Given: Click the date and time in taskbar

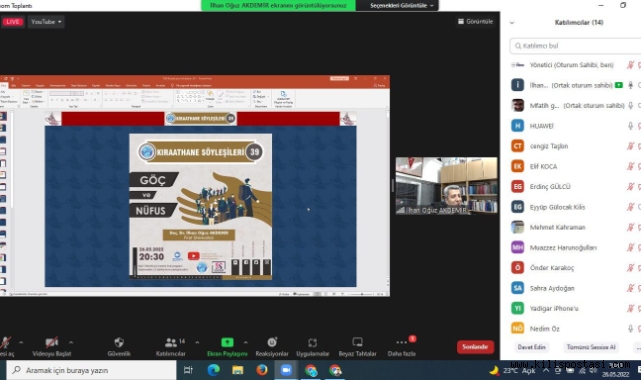Looking at the screenshot, I should [616, 370].
